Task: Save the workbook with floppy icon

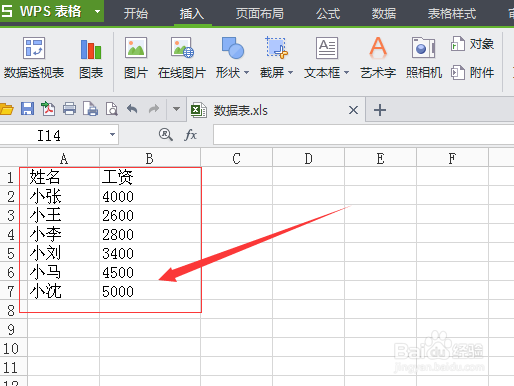Action: coord(27,109)
